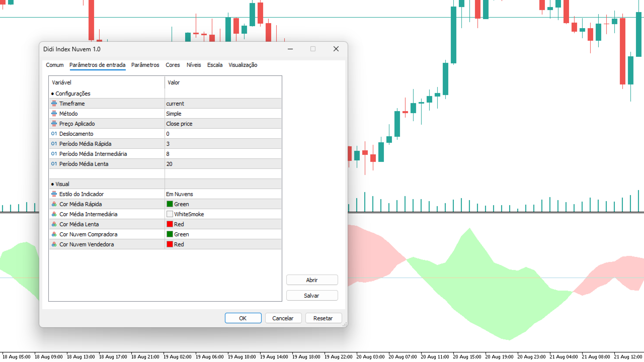
Task: Click the 'Cor Nuvem Vendedora' label
Action: pyautogui.click(x=87, y=244)
